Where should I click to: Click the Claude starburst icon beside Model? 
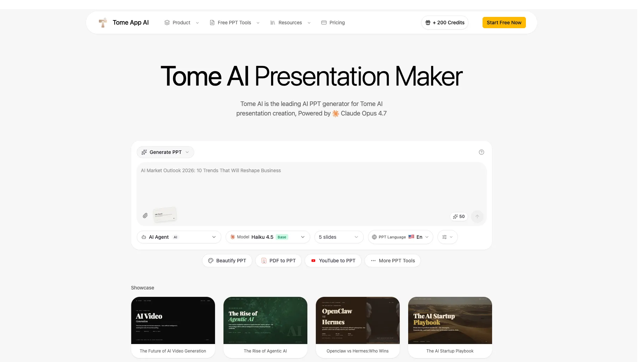pos(233,237)
